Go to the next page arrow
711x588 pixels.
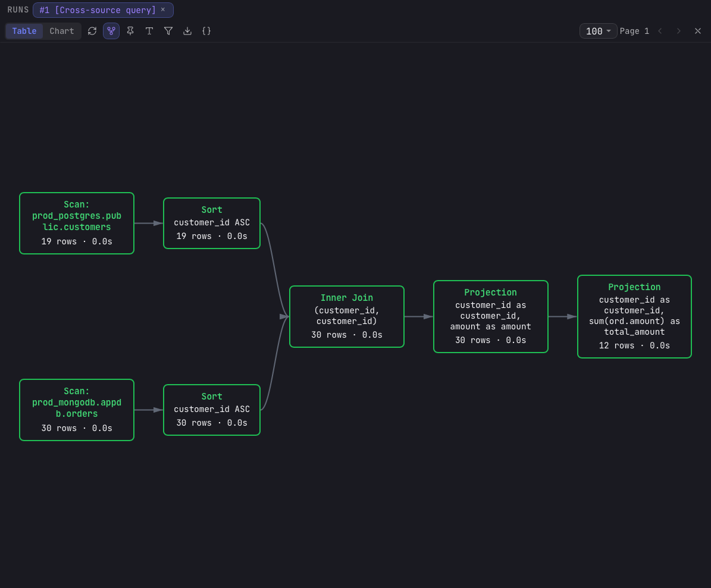click(678, 31)
